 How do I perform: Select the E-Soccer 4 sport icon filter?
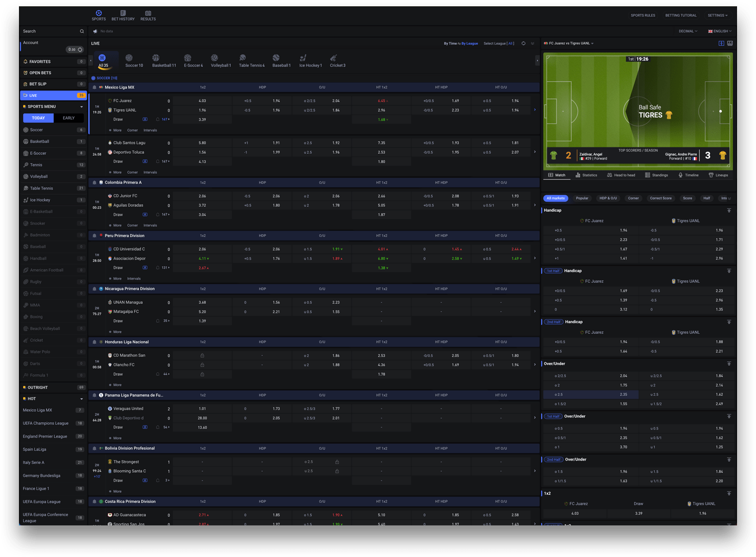point(193,61)
